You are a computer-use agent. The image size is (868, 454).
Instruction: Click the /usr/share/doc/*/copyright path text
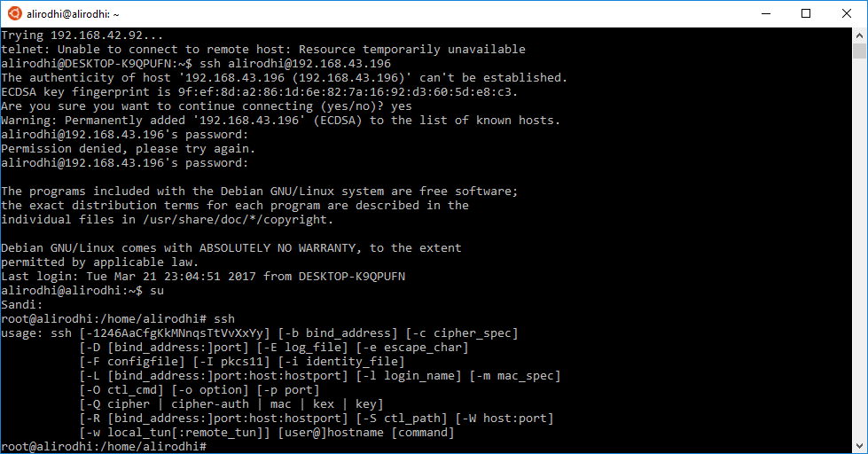pos(238,220)
